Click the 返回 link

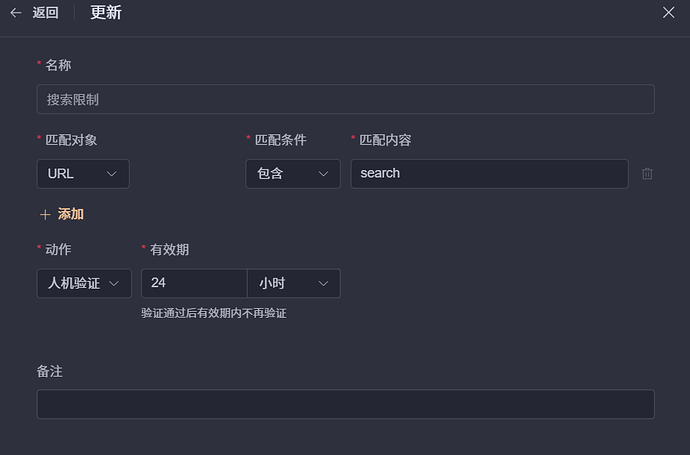(x=45, y=13)
